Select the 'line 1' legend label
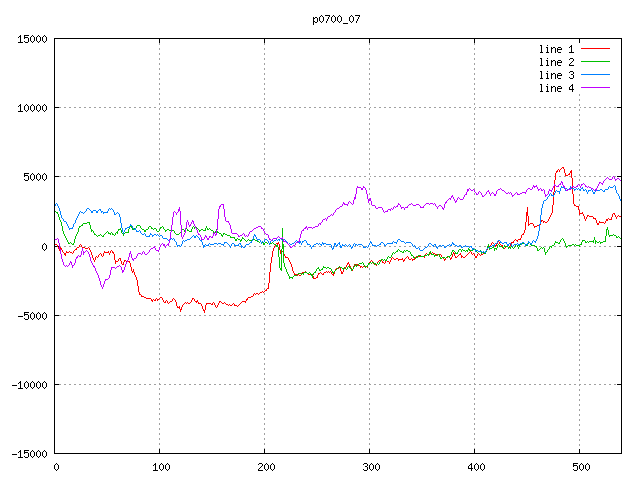 [x=556, y=49]
